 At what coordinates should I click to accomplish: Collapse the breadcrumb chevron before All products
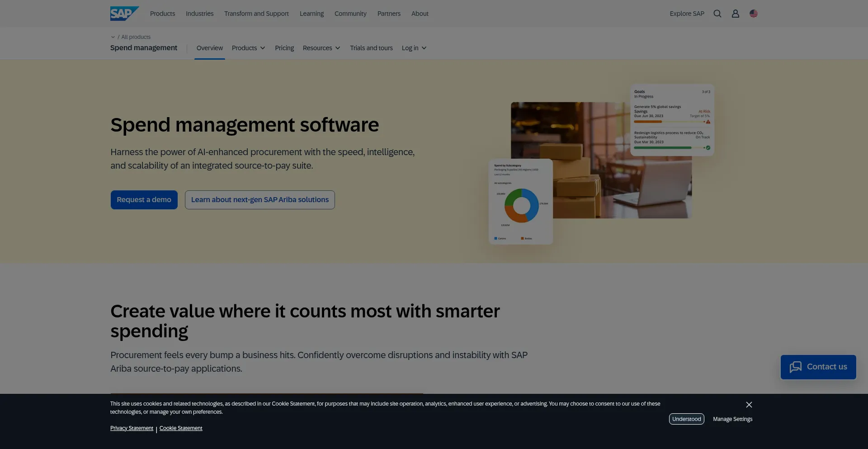point(113,37)
